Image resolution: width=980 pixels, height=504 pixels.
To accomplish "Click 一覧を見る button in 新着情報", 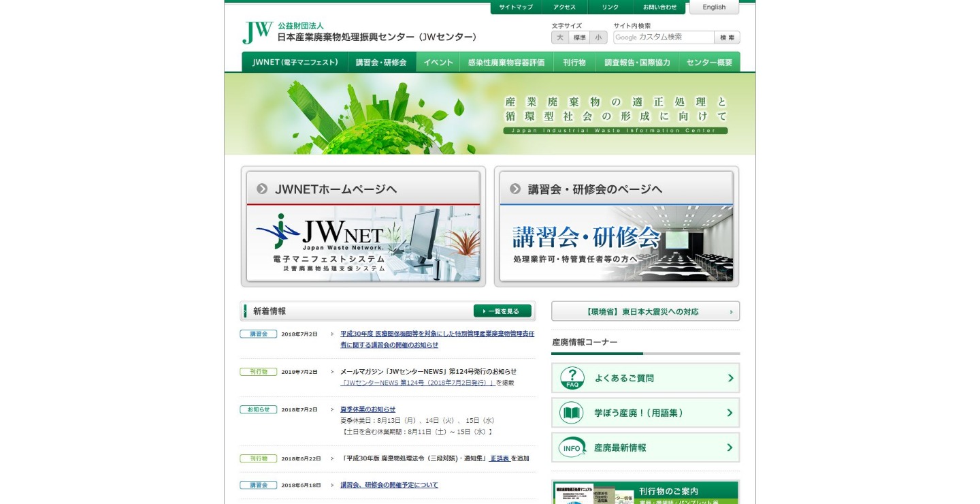I will [x=502, y=311].
